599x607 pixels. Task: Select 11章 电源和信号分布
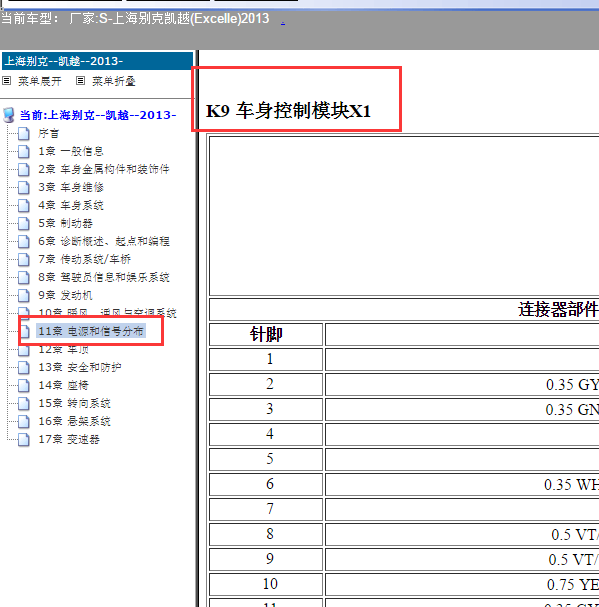pos(91,331)
